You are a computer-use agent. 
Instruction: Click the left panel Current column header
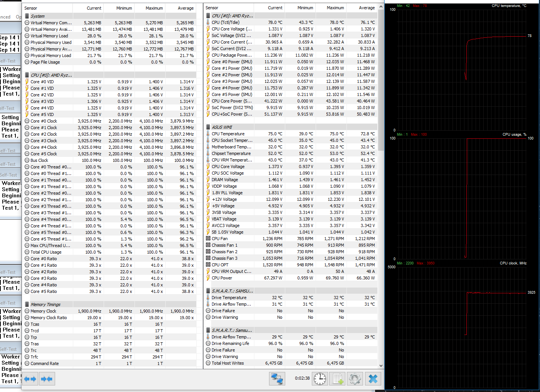point(88,8)
